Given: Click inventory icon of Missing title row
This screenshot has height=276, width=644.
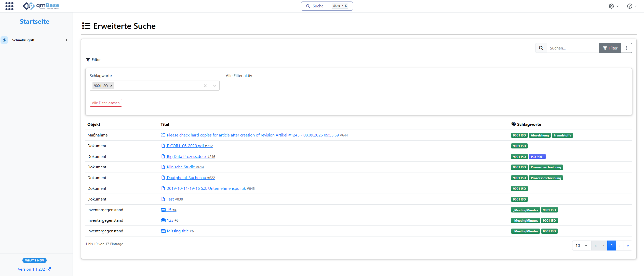Looking at the screenshot, I should pyautogui.click(x=163, y=231).
